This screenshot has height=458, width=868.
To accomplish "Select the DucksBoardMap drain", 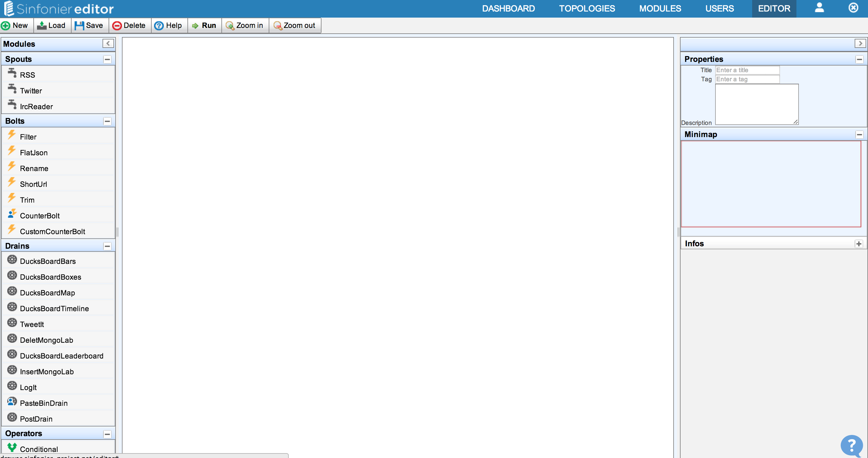I will pos(47,292).
